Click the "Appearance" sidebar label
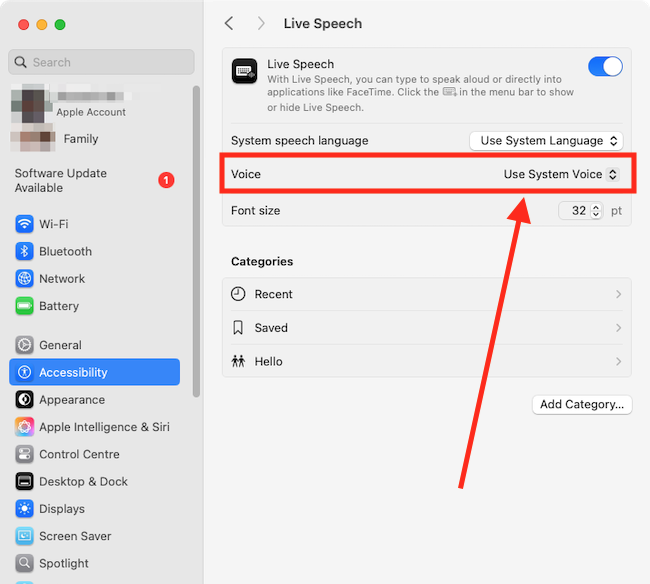This screenshot has height=584, width=650. [72, 400]
